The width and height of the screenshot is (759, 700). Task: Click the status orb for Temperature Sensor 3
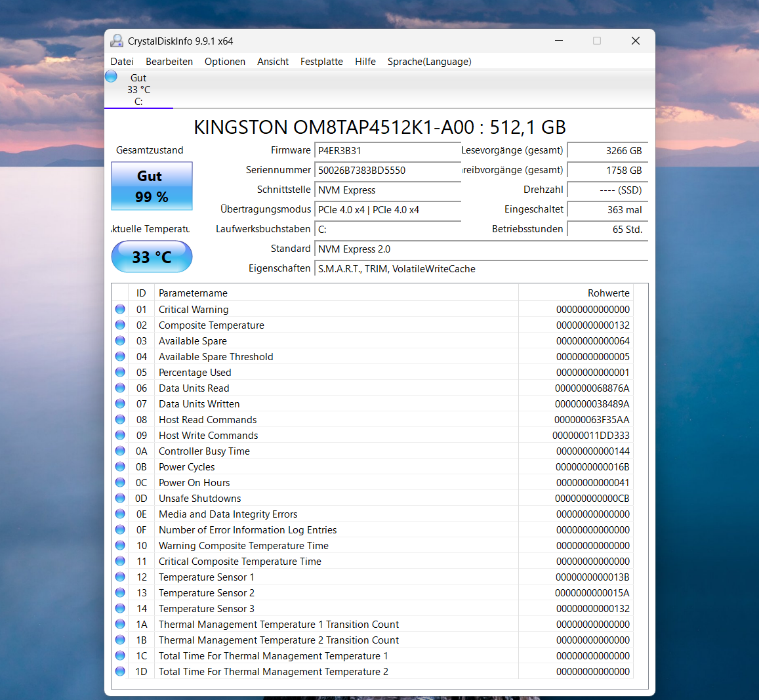click(x=120, y=608)
